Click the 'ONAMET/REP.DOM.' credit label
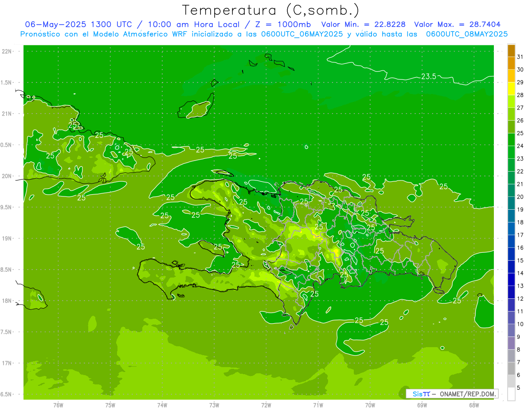The image size is (532, 411). click(x=468, y=394)
